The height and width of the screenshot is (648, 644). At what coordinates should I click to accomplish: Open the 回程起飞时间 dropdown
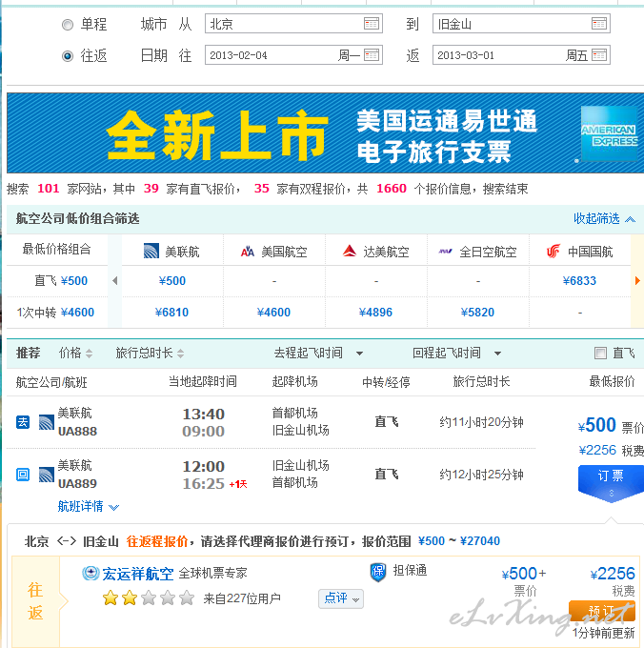(x=457, y=353)
